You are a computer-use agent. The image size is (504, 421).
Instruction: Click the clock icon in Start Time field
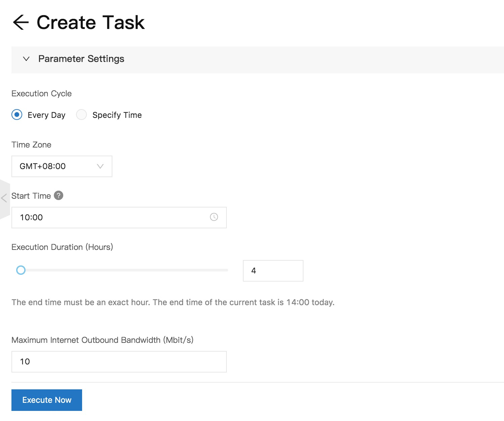point(214,217)
